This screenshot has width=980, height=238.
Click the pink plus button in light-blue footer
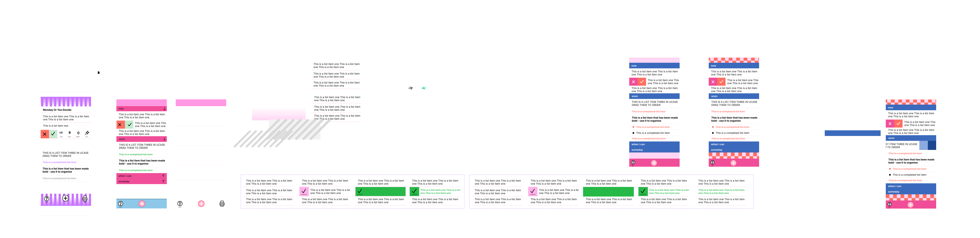(x=142, y=204)
